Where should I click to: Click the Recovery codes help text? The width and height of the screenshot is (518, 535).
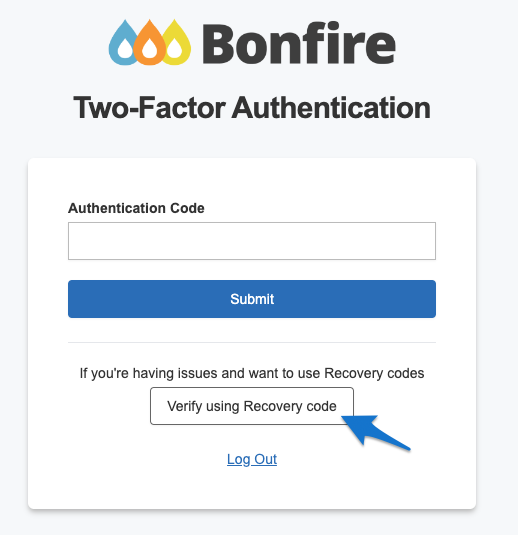point(252,373)
